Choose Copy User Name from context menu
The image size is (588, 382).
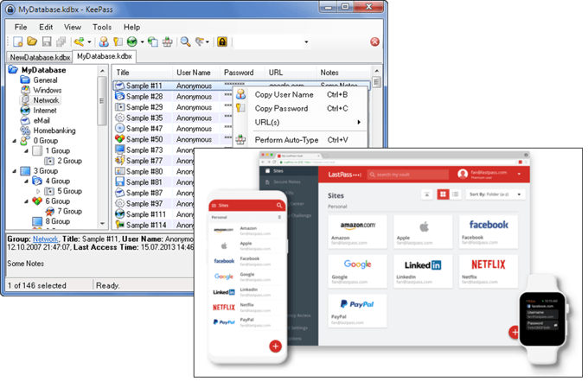(x=302, y=95)
